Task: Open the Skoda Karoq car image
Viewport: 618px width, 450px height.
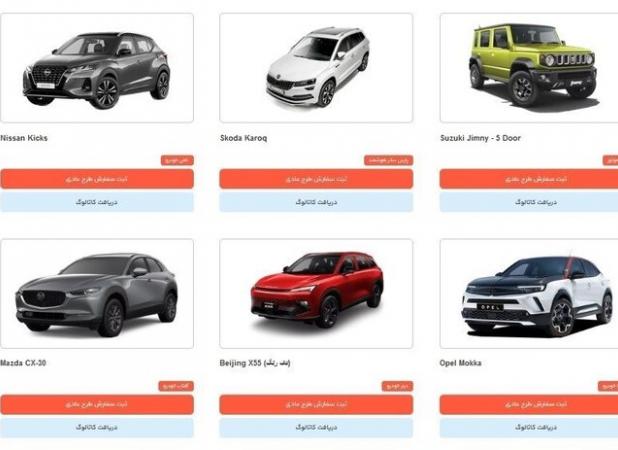Action: pos(316,68)
